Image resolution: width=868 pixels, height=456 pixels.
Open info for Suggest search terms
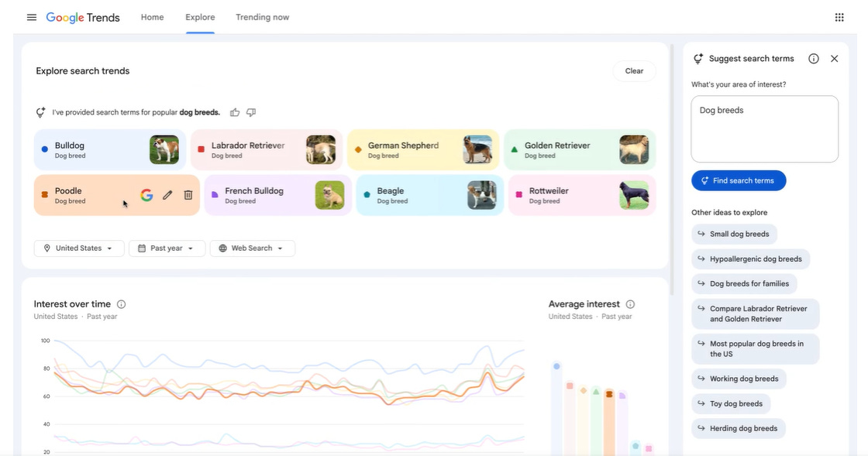[x=813, y=59]
